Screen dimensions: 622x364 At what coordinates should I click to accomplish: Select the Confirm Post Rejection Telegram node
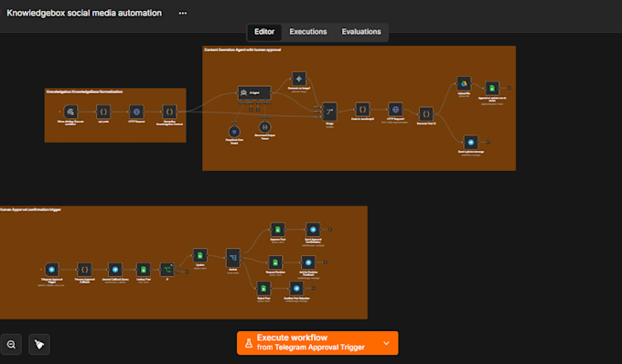296,288
